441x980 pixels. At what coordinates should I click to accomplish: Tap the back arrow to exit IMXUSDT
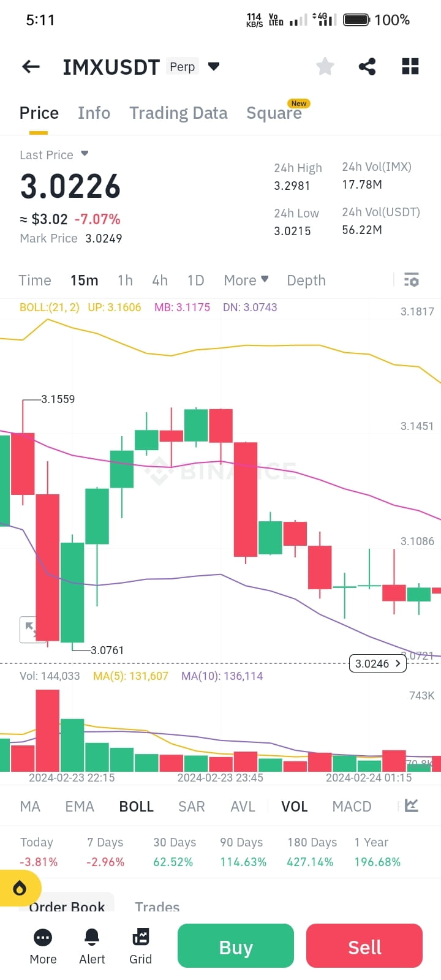(30, 66)
